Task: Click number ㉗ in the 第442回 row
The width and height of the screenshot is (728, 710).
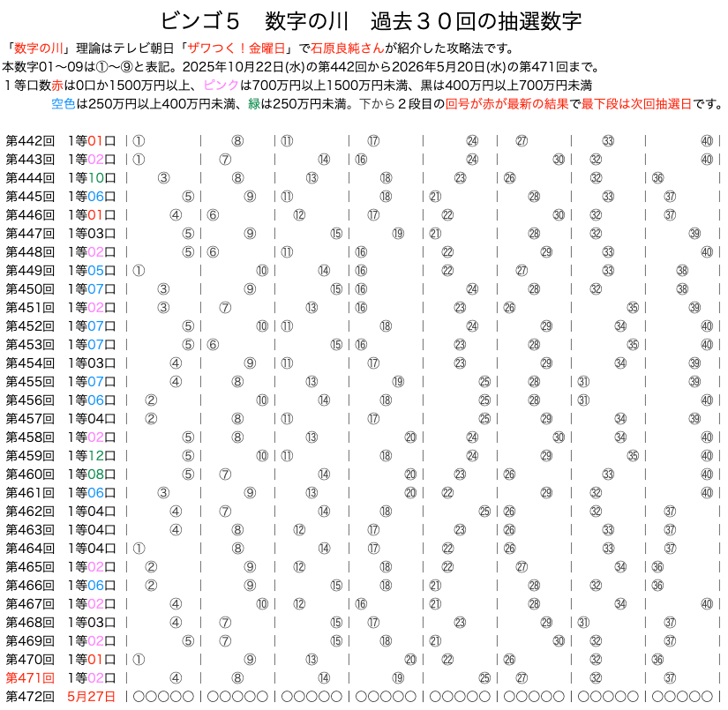Action: (x=522, y=141)
